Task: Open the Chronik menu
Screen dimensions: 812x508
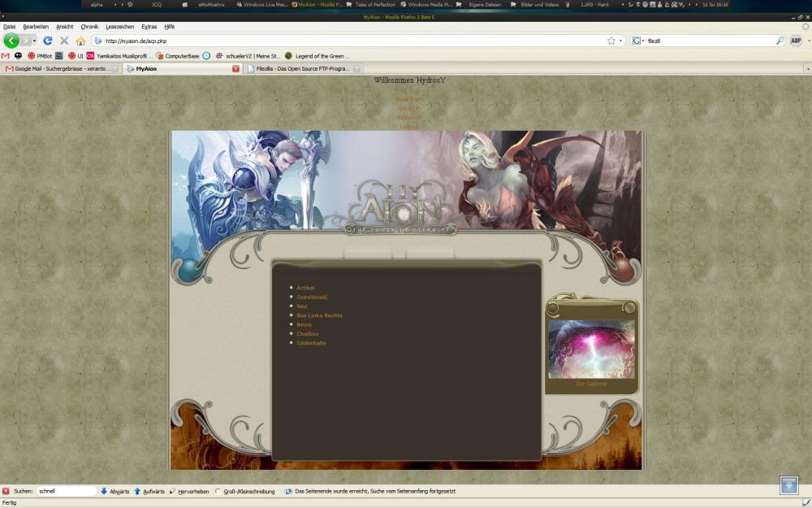Action: (89, 27)
